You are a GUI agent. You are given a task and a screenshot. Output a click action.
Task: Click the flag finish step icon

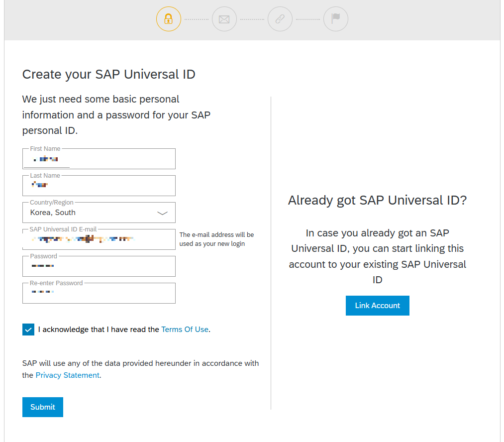click(335, 19)
